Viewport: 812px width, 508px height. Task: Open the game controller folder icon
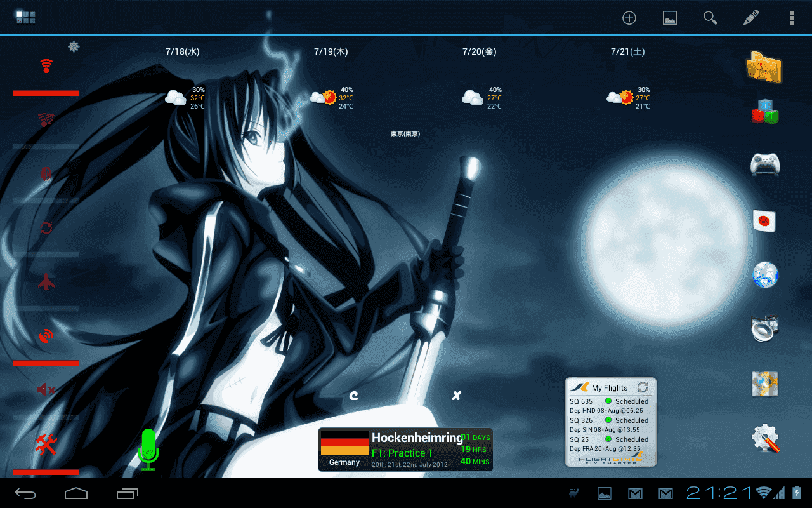[765, 164]
